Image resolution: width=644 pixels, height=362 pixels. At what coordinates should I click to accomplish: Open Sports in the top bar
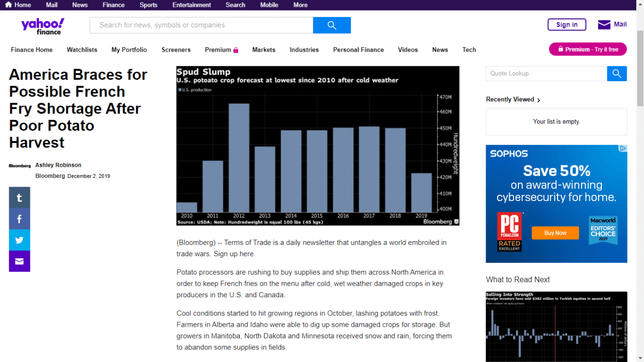[148, 5]
